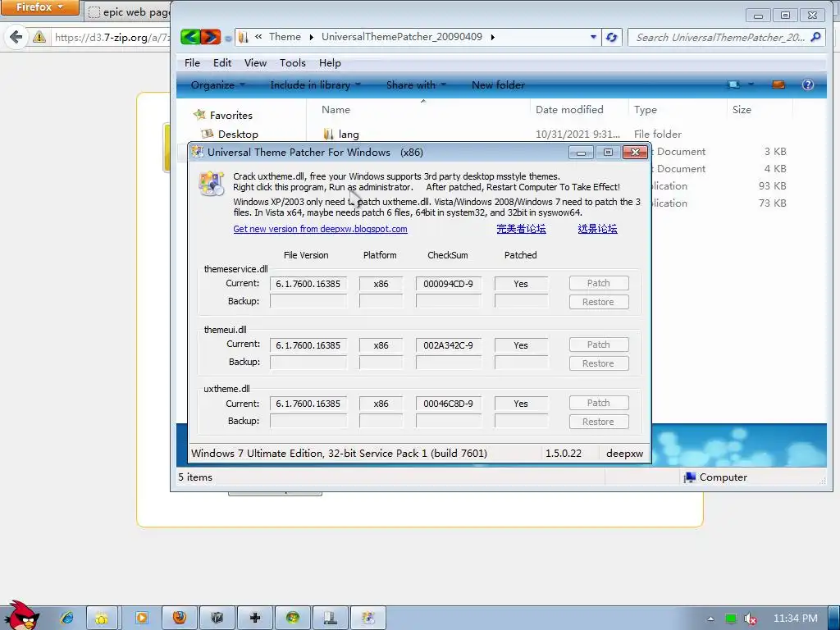Click themeui.dll checksum 002A342C-9 field
Image resolution: width=840 pixels, height=630 pixels.
[x=448, y=345]
